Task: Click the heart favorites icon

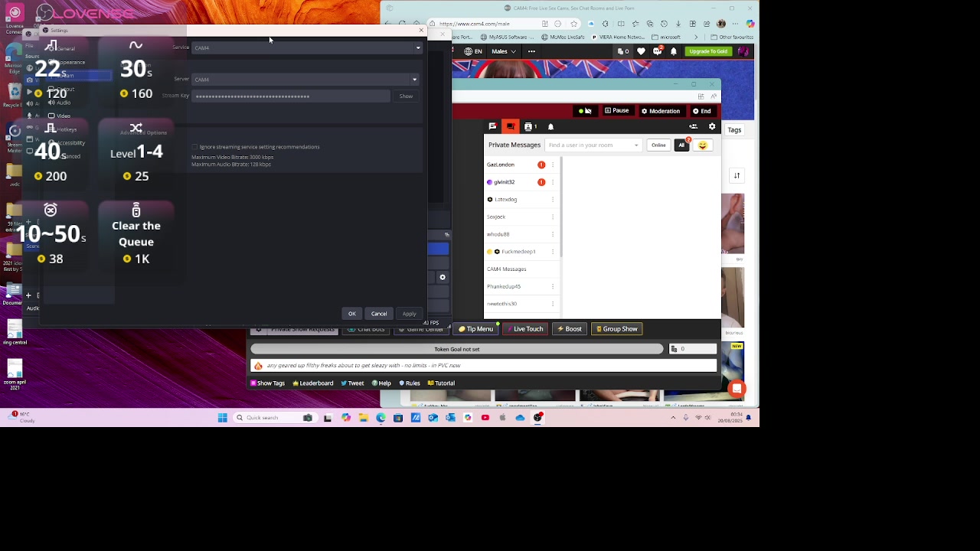Action: (x=641, y=51)
